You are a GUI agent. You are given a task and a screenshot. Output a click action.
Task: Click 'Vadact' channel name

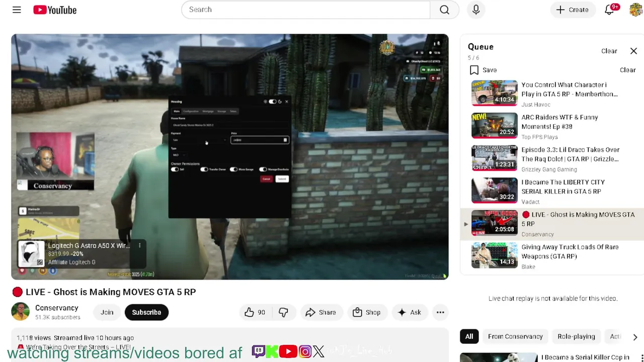click(x=530, y=202)
